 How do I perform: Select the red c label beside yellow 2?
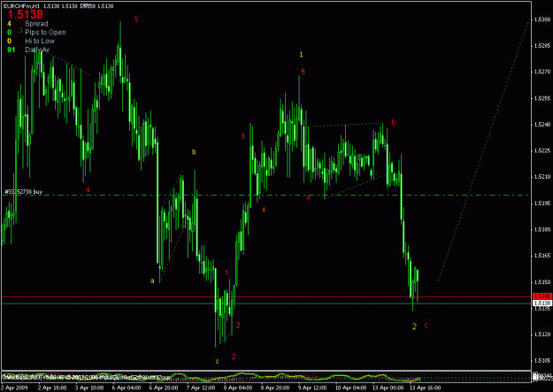point(426,326)
